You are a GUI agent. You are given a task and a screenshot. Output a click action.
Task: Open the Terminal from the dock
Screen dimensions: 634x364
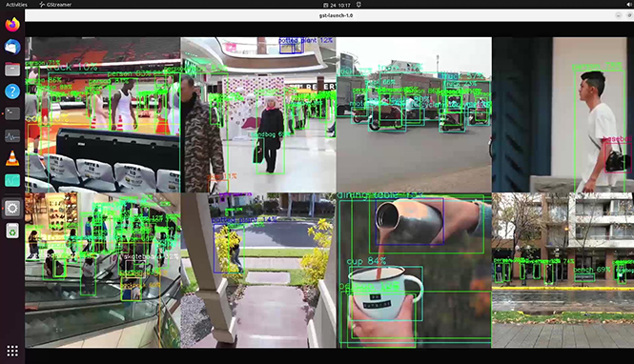[12, 113]
